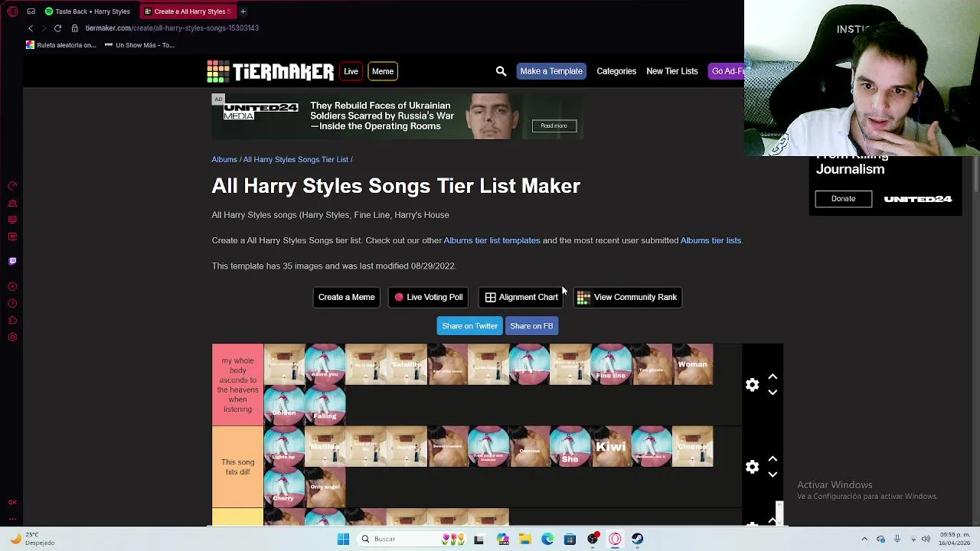Image resolution: width=980 pixels, height=551 pixels.
Task: Open settings gear for pink top tier
Action: 752,385
